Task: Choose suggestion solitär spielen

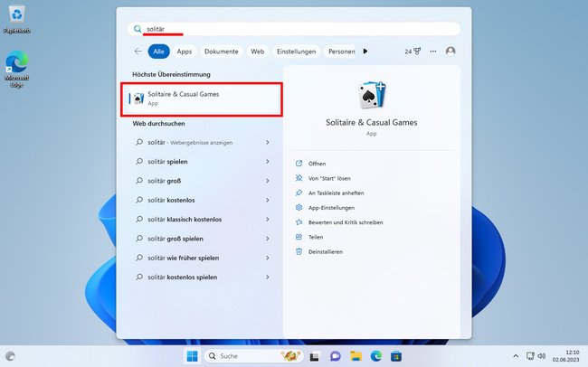Action: (202, 162)
